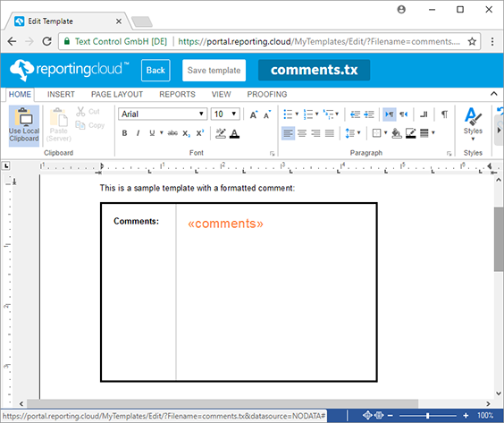Apply italic formatting
This screenshot has width=504, height=423.
point(138,133)
